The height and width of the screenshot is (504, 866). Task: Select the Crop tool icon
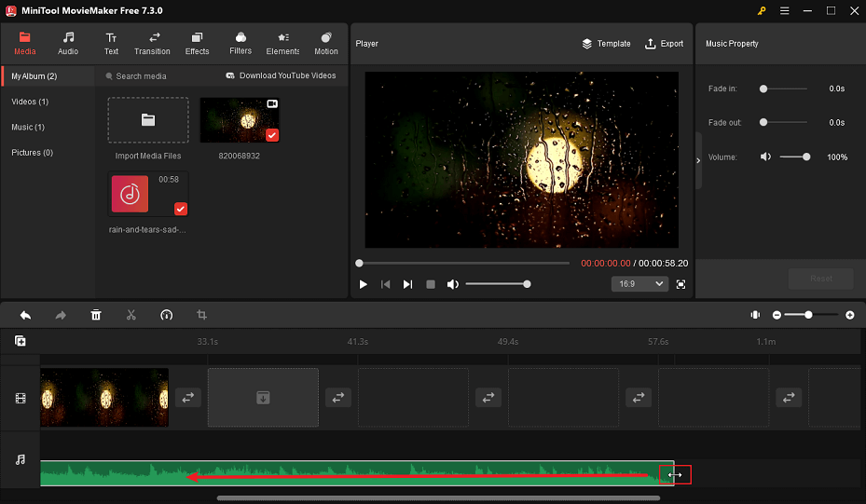[201, 315]
